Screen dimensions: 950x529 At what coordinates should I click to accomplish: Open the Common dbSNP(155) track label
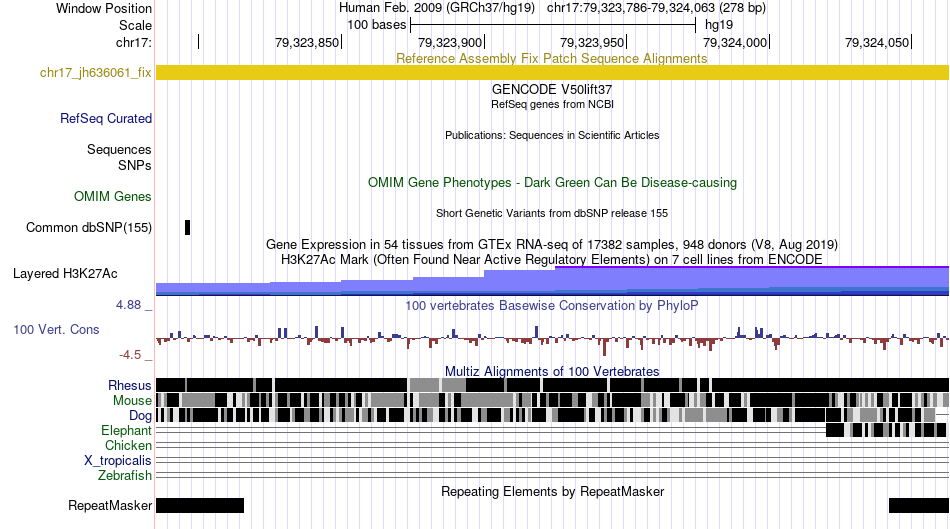pos(88,227)
